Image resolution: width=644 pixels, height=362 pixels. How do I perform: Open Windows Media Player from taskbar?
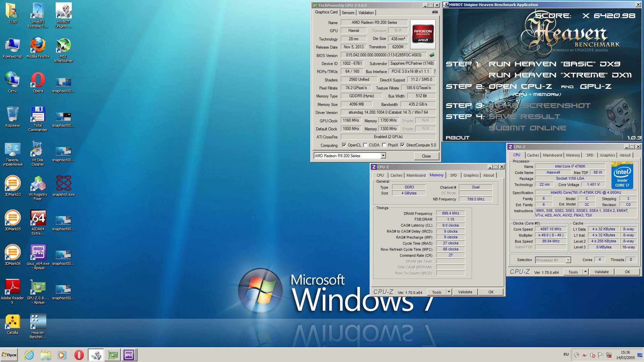pos(62,355)
